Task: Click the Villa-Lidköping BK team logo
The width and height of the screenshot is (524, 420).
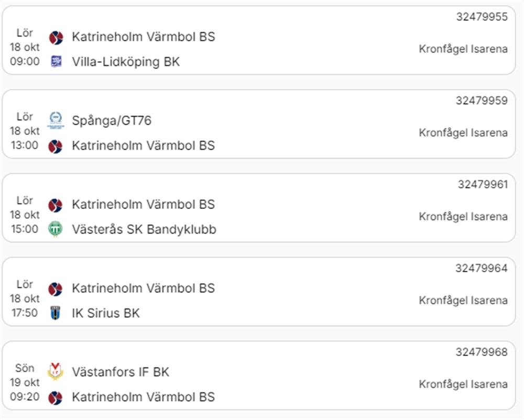Action: (x=56, y=62)
